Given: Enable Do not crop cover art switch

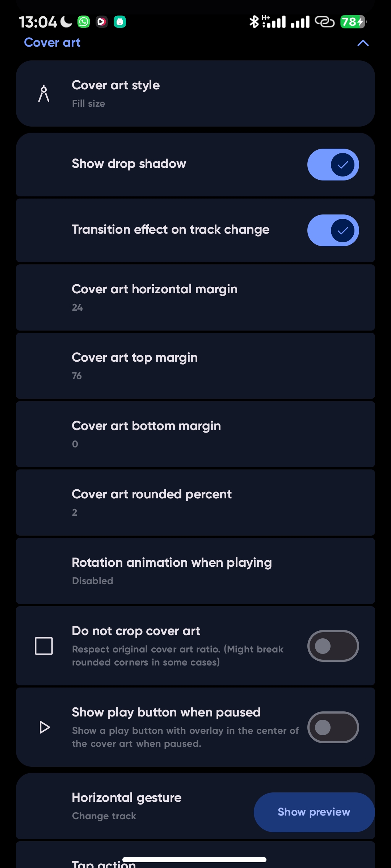Looking at the screenshot, I should click(333, 646).
